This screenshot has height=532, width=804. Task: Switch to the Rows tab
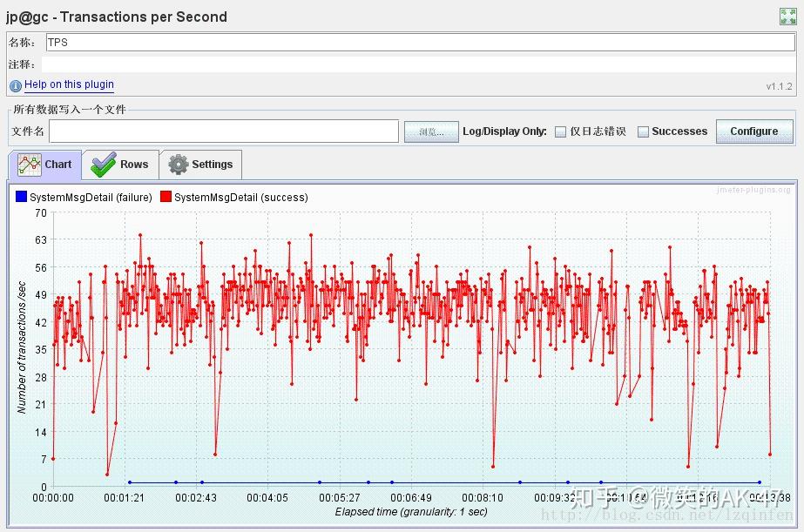(x=120, y=165)
